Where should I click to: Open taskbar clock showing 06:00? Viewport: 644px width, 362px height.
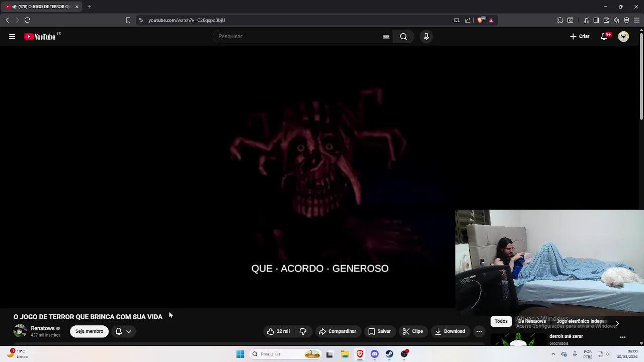(627, 354)
